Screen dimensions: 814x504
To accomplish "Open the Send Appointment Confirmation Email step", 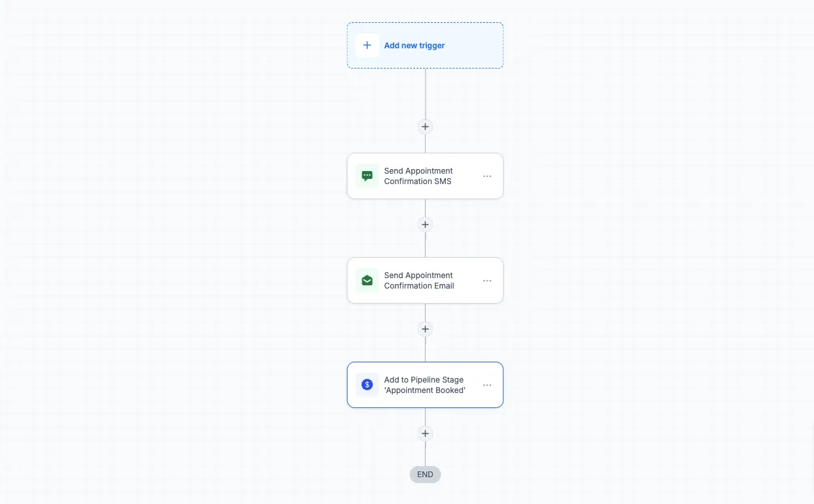I will pyautogui.click(x=425, y=281).
